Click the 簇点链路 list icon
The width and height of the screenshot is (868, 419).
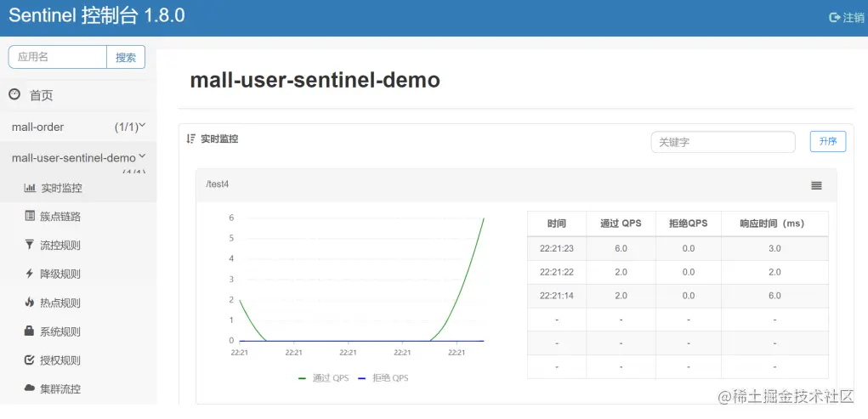[30, 216]
